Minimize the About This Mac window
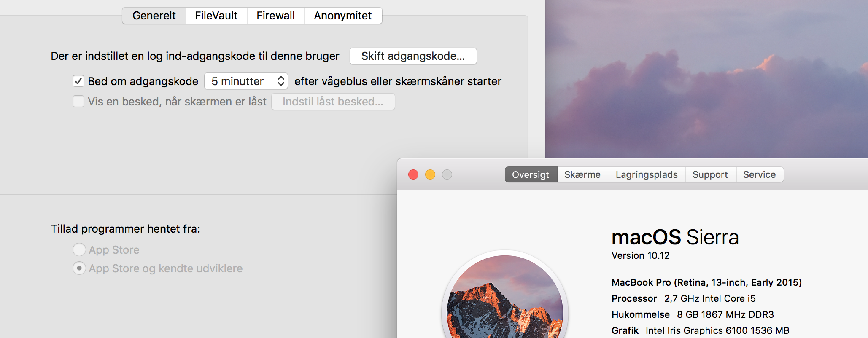 coord(430,174)
